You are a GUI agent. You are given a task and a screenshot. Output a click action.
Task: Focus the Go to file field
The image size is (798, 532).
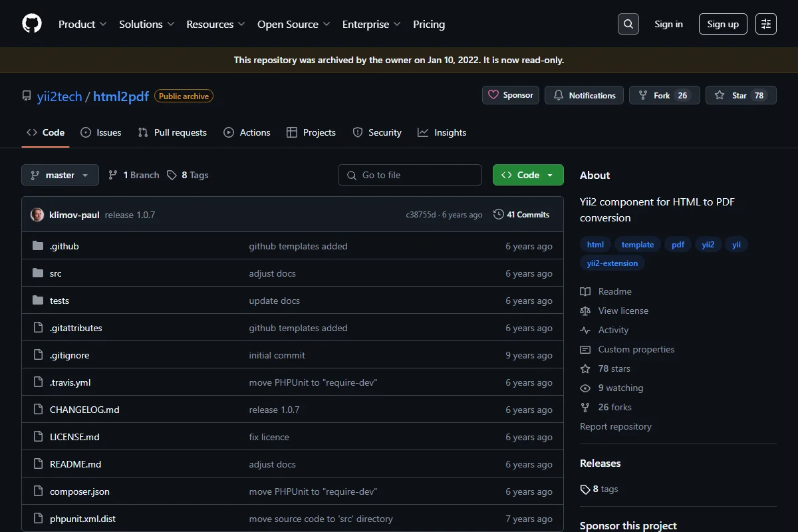(410, 175)
